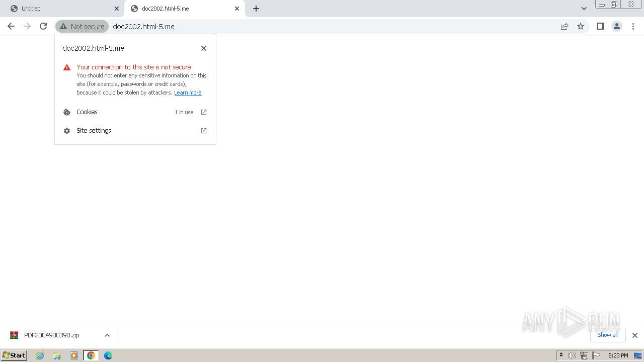Open Windows Media Player from taskbar
This screenshot has width=644, height=362.
[74, 355]
